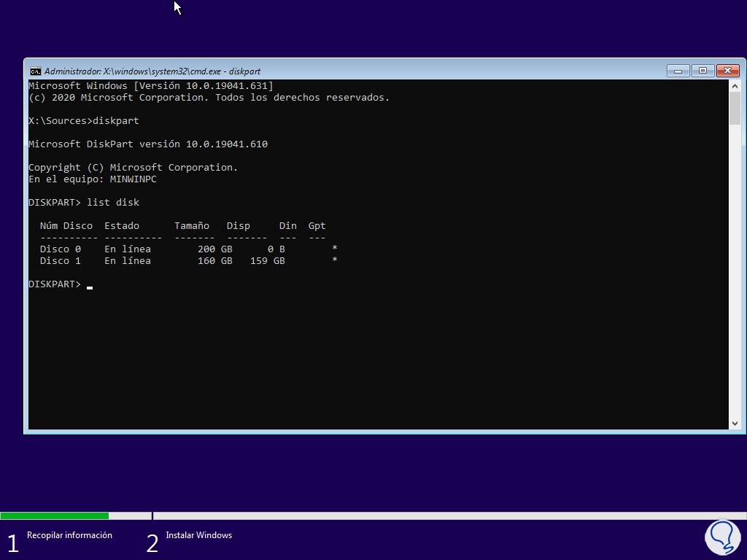Click 'En línea' status of Disco 1
Image resolution: width=747 pixels, height=560 pixels.
128,261
